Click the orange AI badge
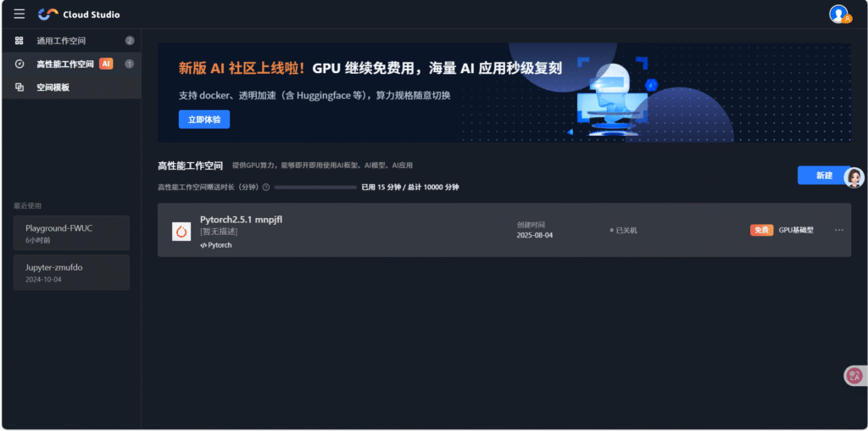The width and height of the screenshot is (868, 431). click(x=106, y=64)
